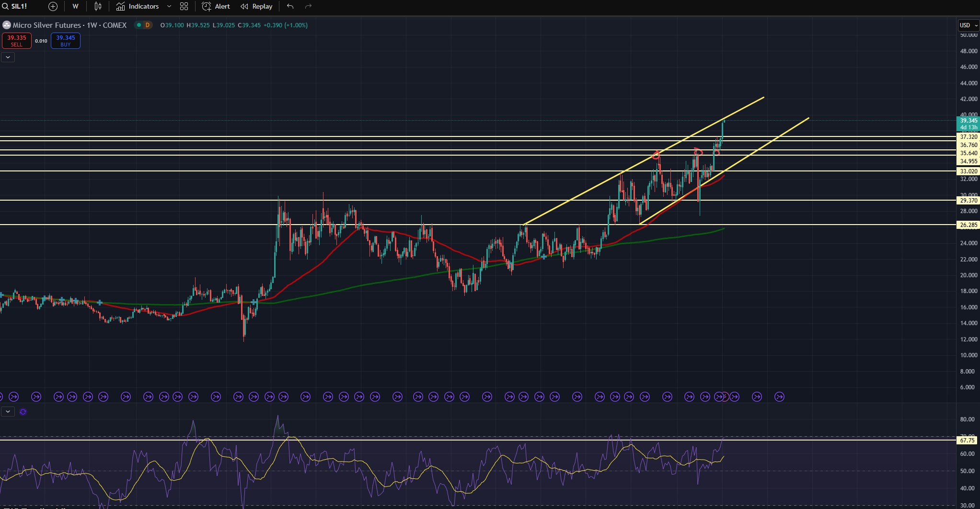Select the 35.640 horizontal line price label
Image resolution: width=980 pixels, height=509 pixels.
pos(968,153)
